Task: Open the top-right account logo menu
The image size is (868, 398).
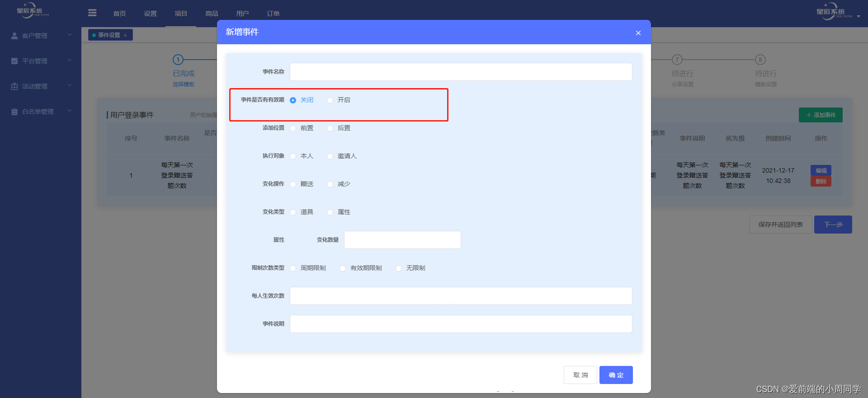Action: point(838,12)
